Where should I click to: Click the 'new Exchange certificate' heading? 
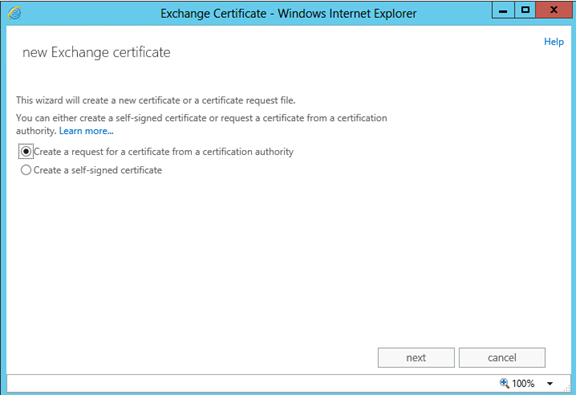pos(96,53)
